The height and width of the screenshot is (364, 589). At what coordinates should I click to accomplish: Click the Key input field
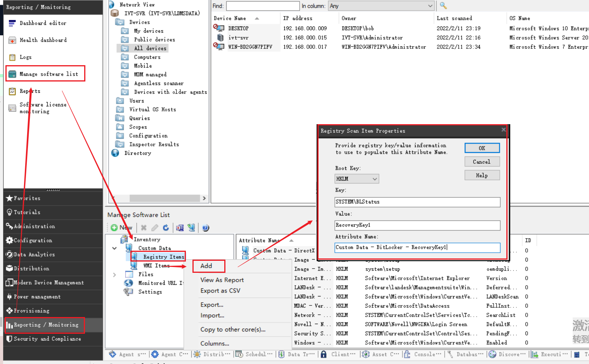coord(417,202)
